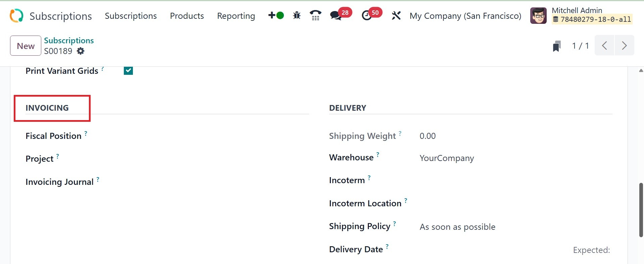
Task: Open the Products menu
Action: coord(187,16)
